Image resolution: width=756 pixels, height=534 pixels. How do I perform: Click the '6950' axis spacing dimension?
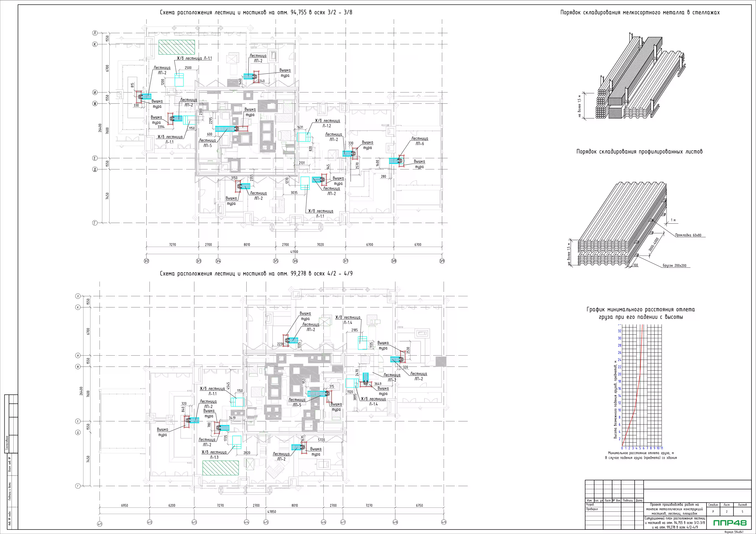124,505
